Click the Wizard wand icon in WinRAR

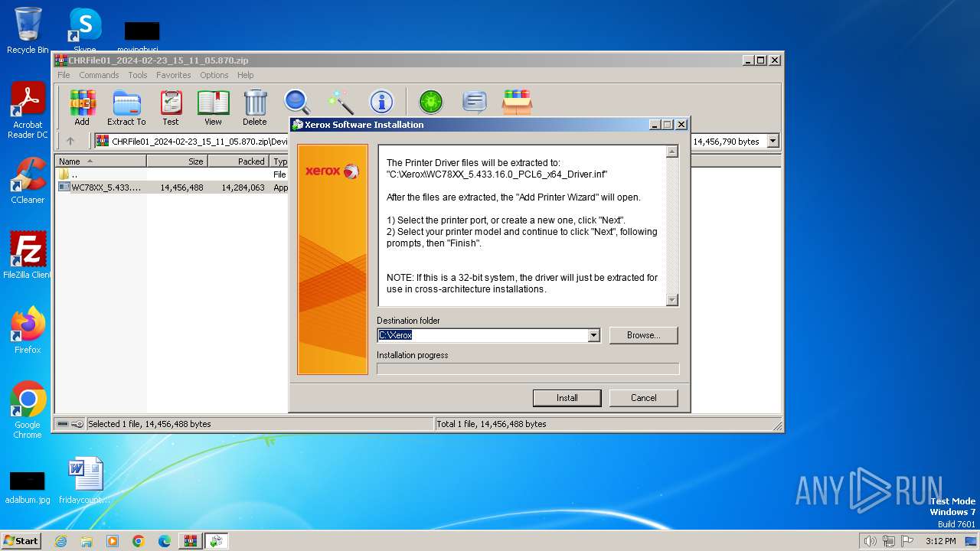[x=340, y=102]
